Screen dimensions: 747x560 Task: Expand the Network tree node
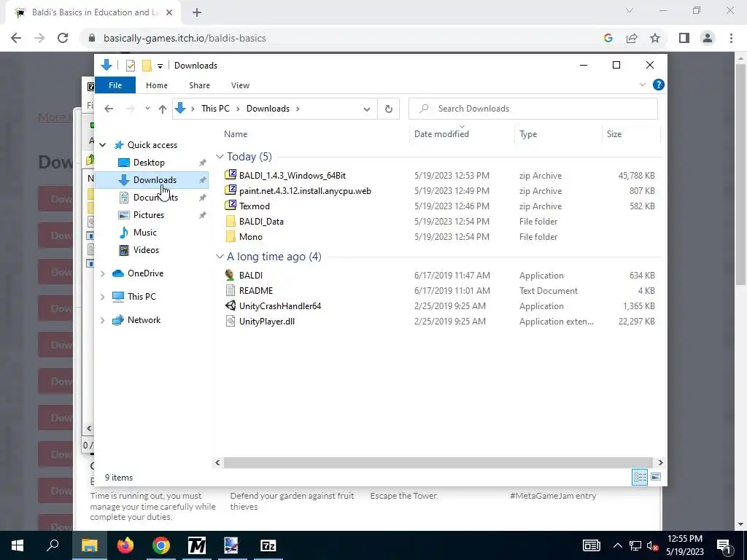102,320
